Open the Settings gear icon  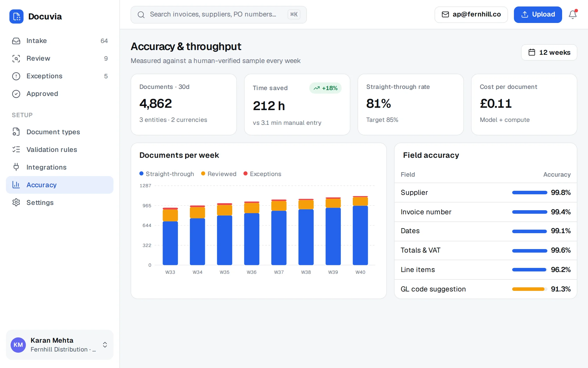[16, 203]
